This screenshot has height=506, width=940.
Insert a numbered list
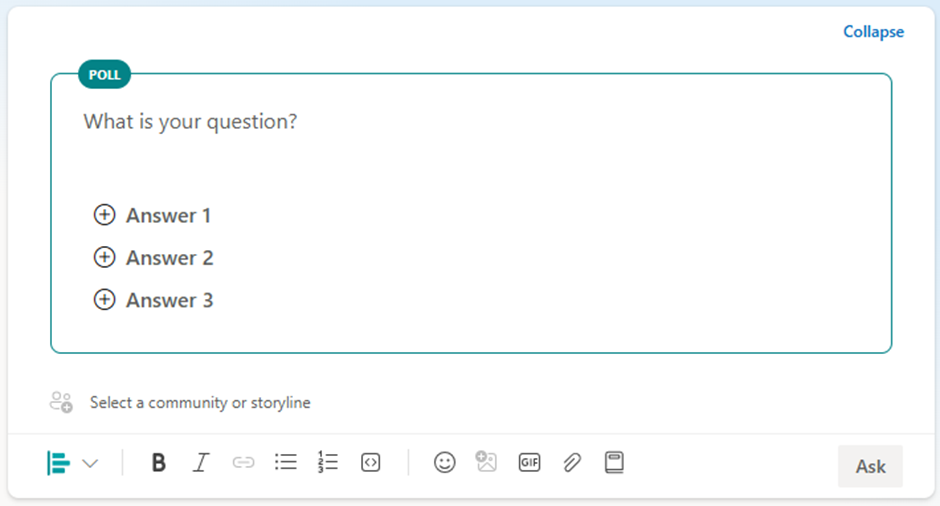click(x=328, y=462)
